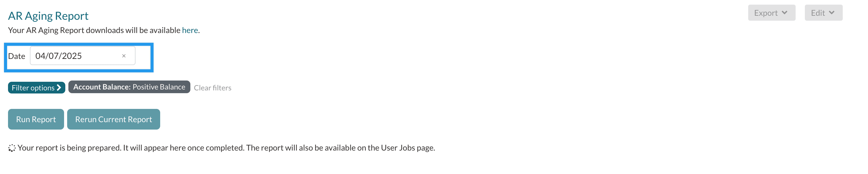The image size is (868, 174).
Task: Click the Run Report button
Action: (x=36, y=119)
